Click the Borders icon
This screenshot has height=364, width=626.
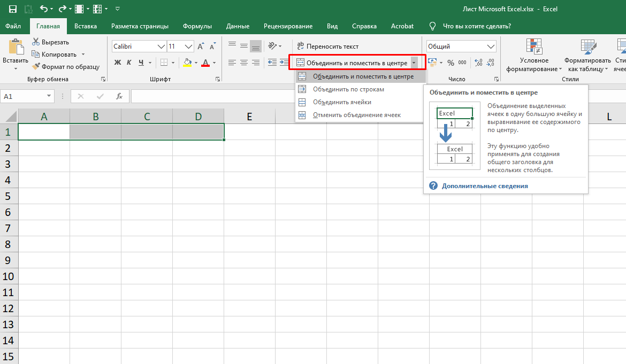(x=164, y=63)
